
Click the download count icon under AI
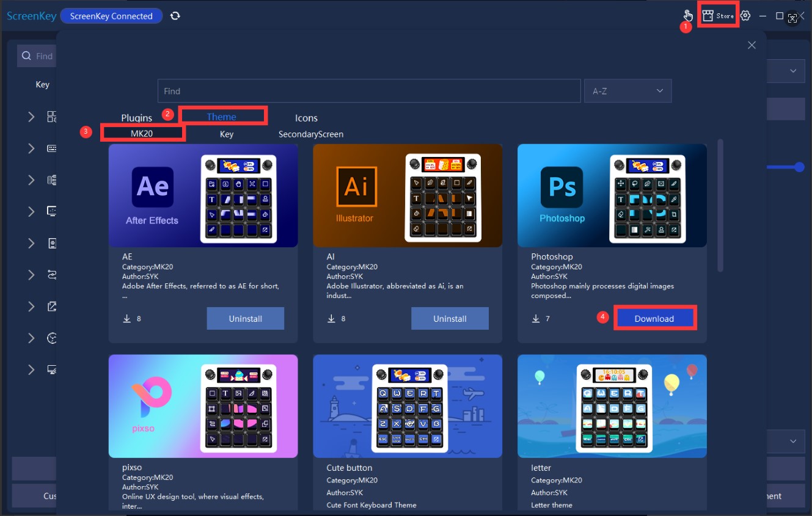(x=332, y=319)
